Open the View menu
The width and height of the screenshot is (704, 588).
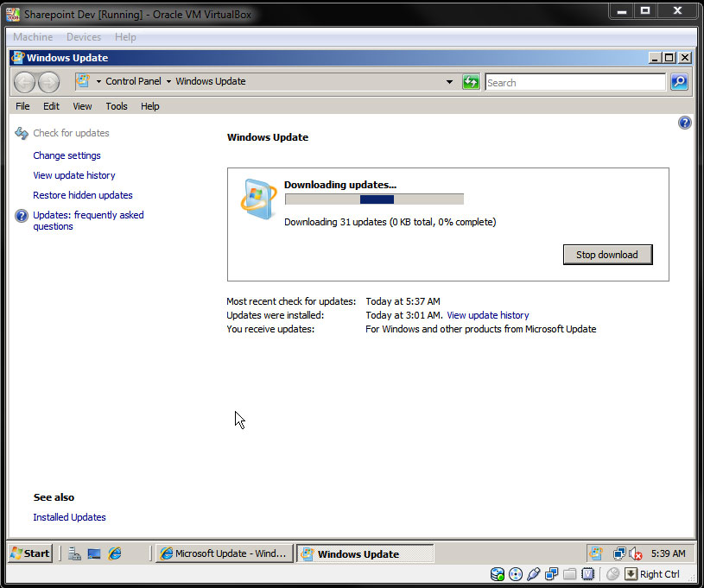coord(82,106)
